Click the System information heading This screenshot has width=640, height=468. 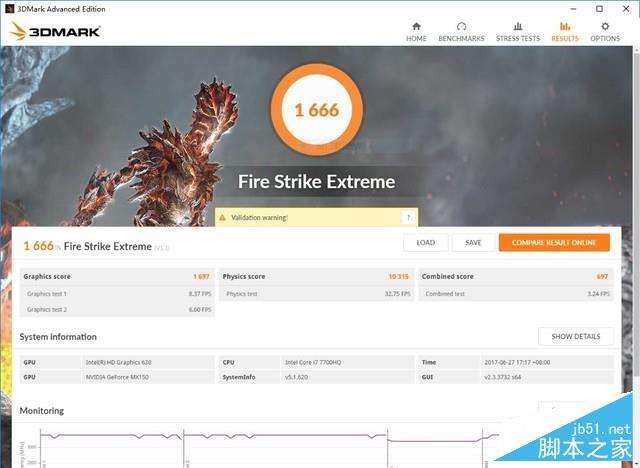pyautogui.click(x=58, y=337)
